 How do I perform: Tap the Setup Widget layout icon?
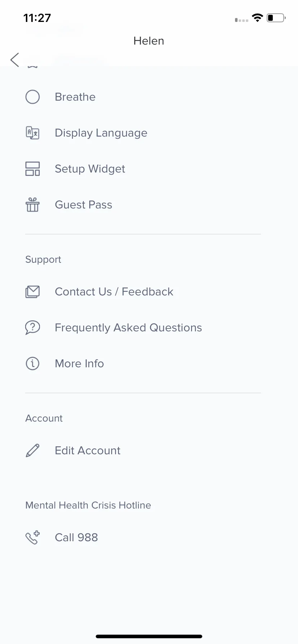coord(32,169)
